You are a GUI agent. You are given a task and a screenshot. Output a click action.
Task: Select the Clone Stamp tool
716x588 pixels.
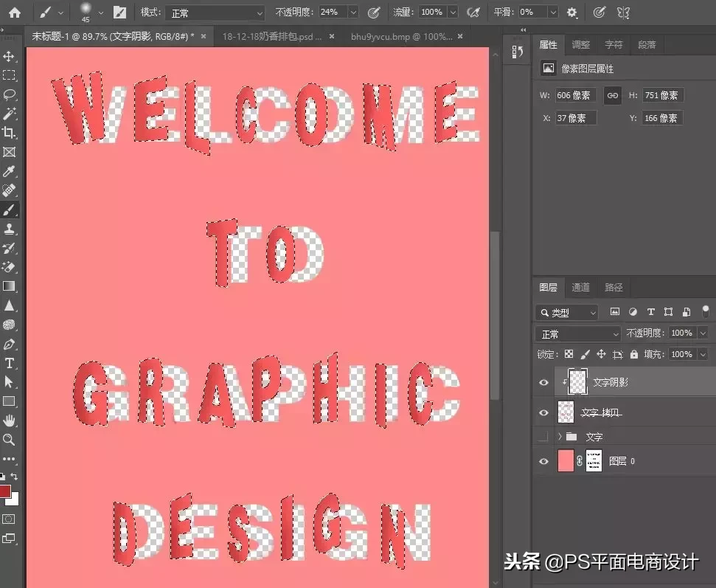pyautogui.click(x=9, y=229)
